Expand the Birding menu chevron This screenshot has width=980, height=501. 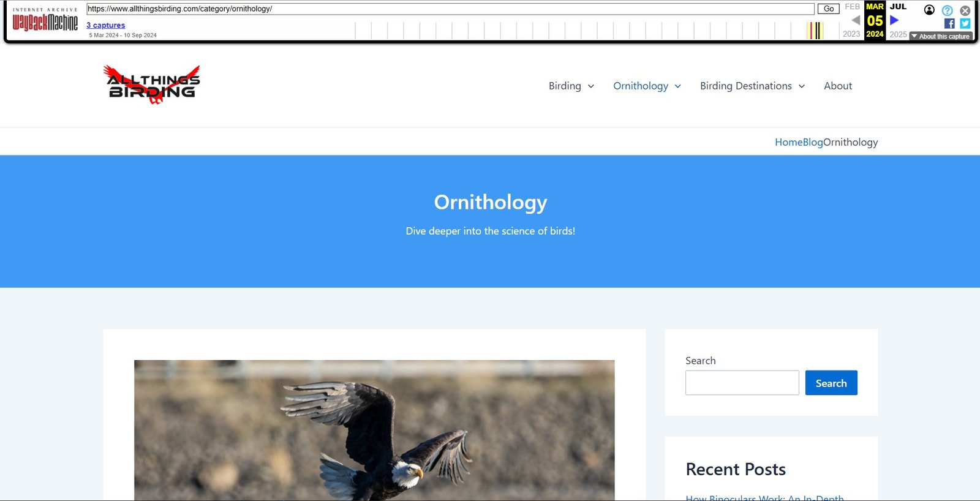[591, 86]
